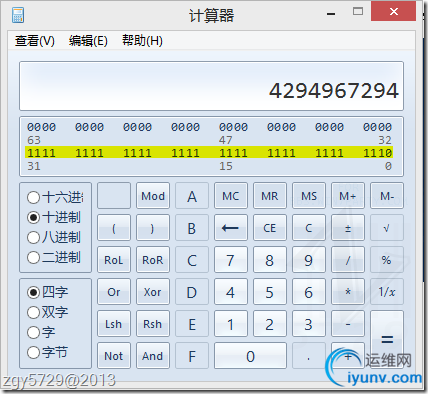Click the MR memory recall button
The image size is (428, 394).
click(x=270, y=196)
